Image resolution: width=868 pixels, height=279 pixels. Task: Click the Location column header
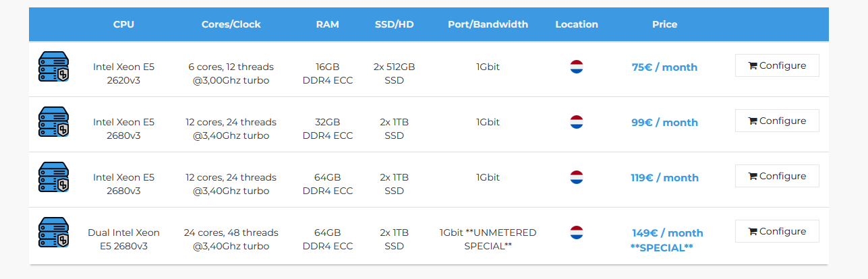(x=577, y=24)
